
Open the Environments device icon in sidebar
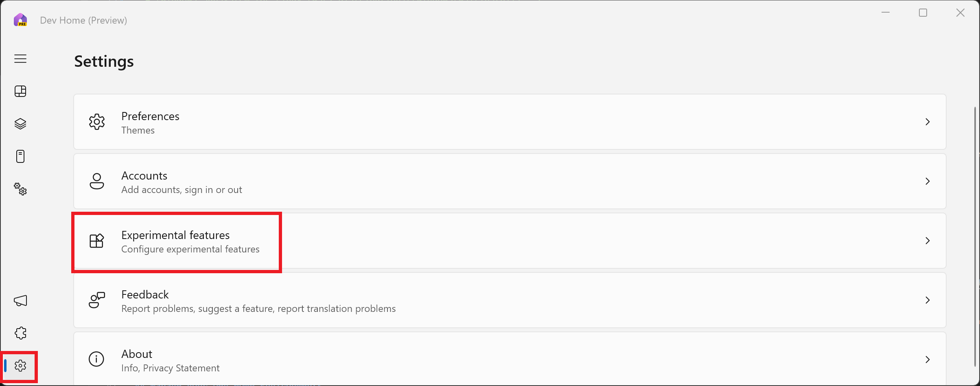click(x=20, y=156)
